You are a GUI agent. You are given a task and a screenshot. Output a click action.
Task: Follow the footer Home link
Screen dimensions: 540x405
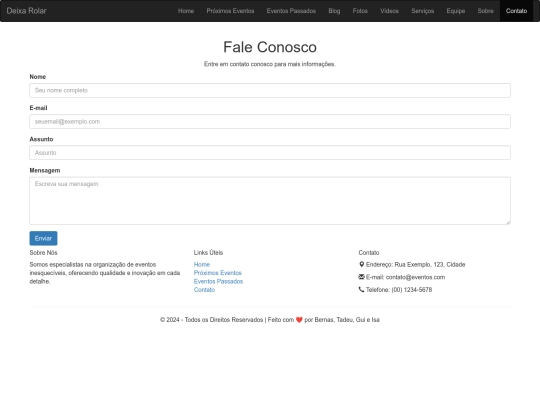point(202,264)
